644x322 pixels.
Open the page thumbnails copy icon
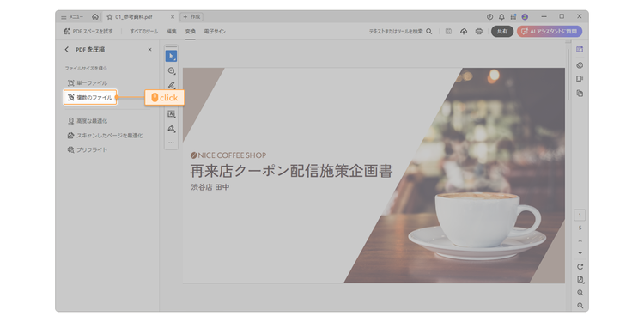pos(580,94)
